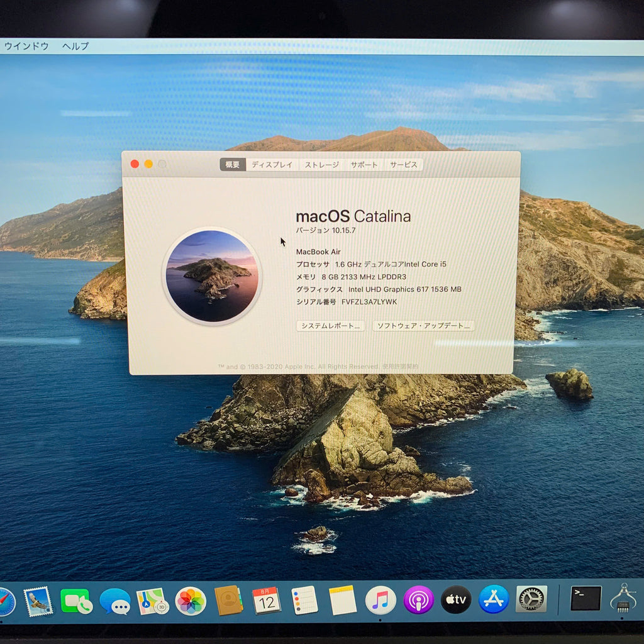The width and height of the screenshot is (644, 644).
Task: Click the serial number FVFZL3A7LYWK
Action: tap(369, 302)
